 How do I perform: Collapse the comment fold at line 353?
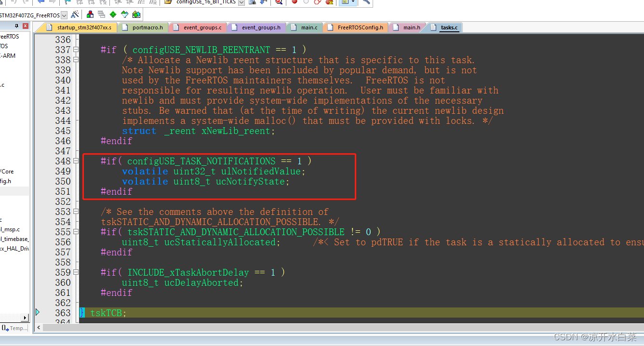[76, 212]
